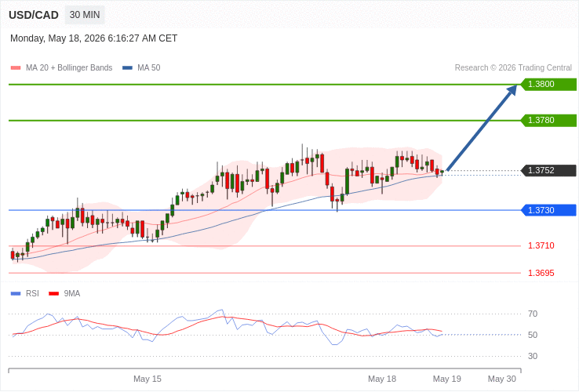Screen dimensions: 579x392
Task: Click the blue 1.3730 pivot label
Action: point(548,210)
